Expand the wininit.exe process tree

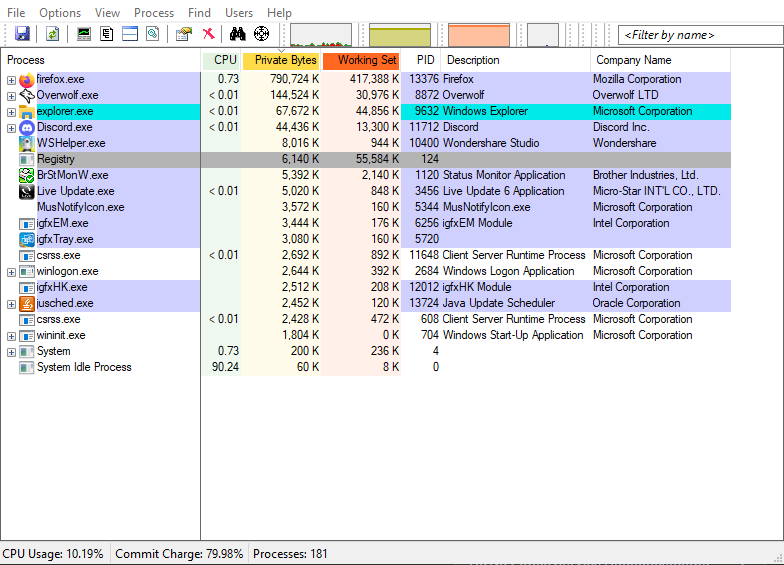11,336
